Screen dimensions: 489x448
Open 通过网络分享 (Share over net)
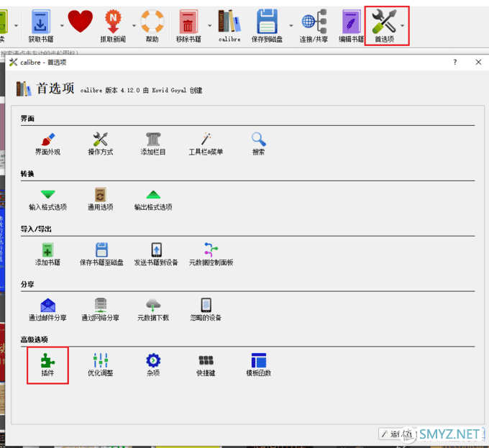101,310
